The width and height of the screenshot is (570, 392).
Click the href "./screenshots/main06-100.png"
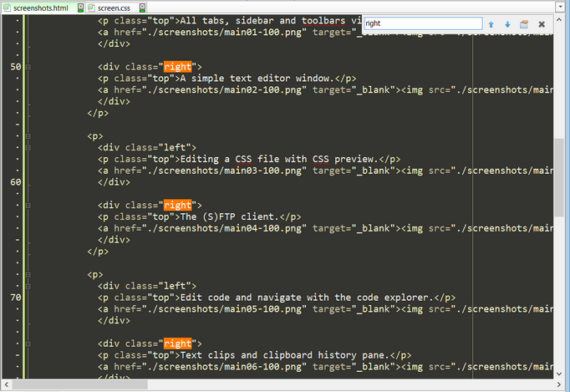224,367
